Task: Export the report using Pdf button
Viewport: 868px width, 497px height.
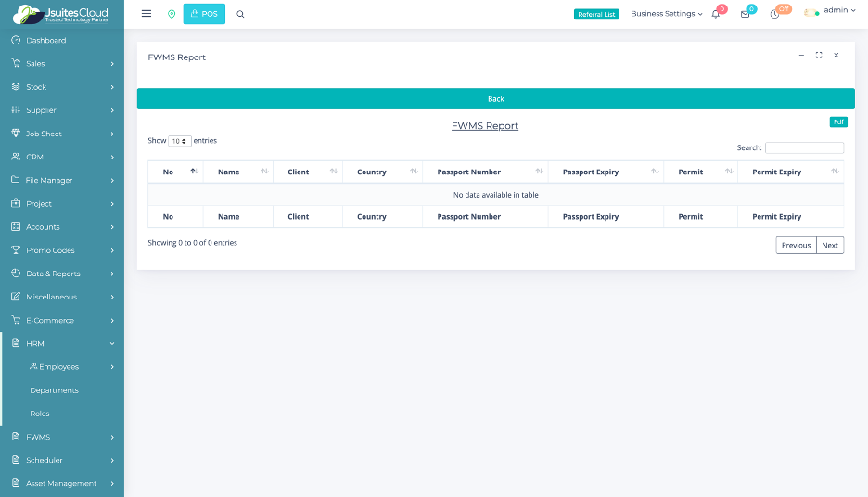Action: point(837,121)
